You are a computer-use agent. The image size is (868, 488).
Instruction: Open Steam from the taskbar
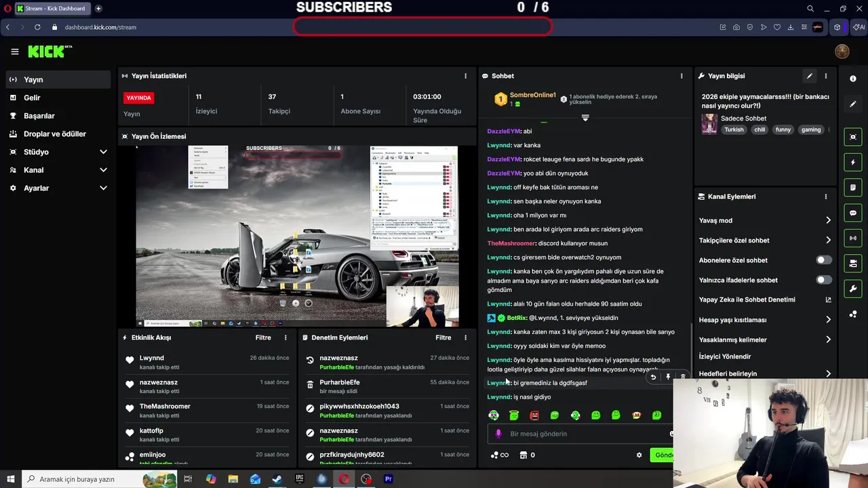click(277, 479)
